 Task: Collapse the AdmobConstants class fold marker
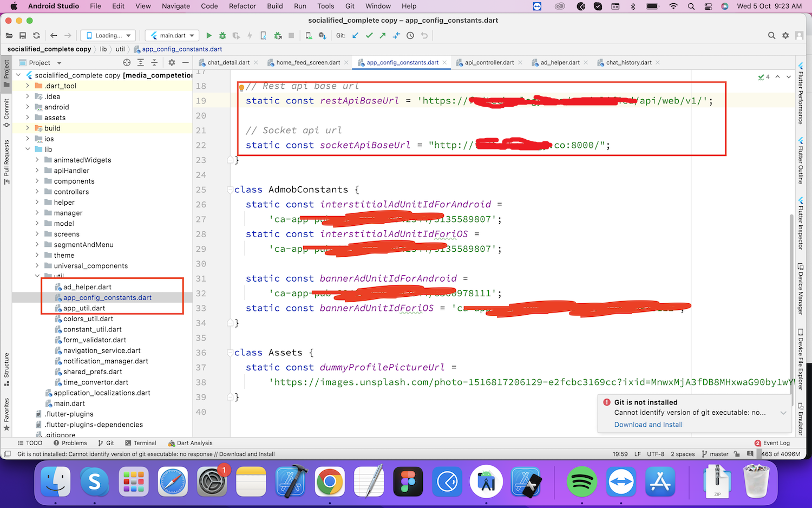pos(230,190)
